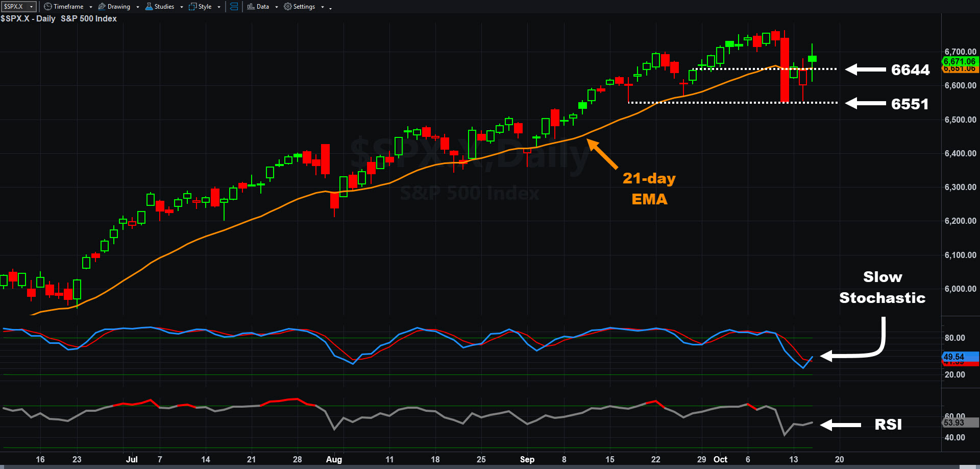Click the Data bar chart icon
Screen dimensions: 980x469
tap(251, 7)
